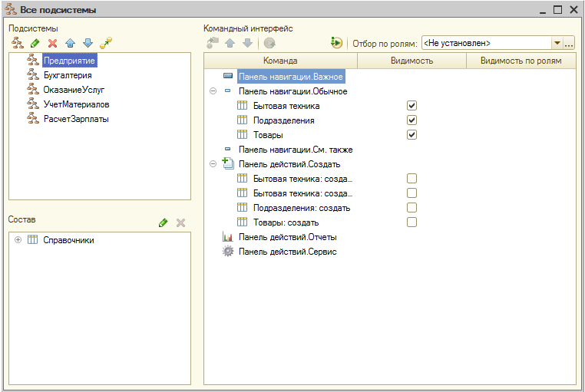This screenshot has height=392, width=585.
Task: Select the РасчетЗарплаты subsystem
Action: click(x=75, y=119)
